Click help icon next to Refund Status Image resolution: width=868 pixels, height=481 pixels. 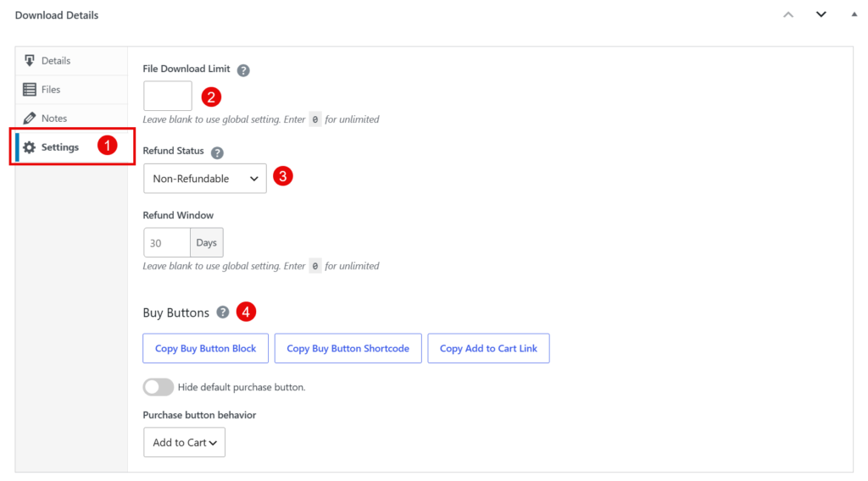[x=217, y=152]
